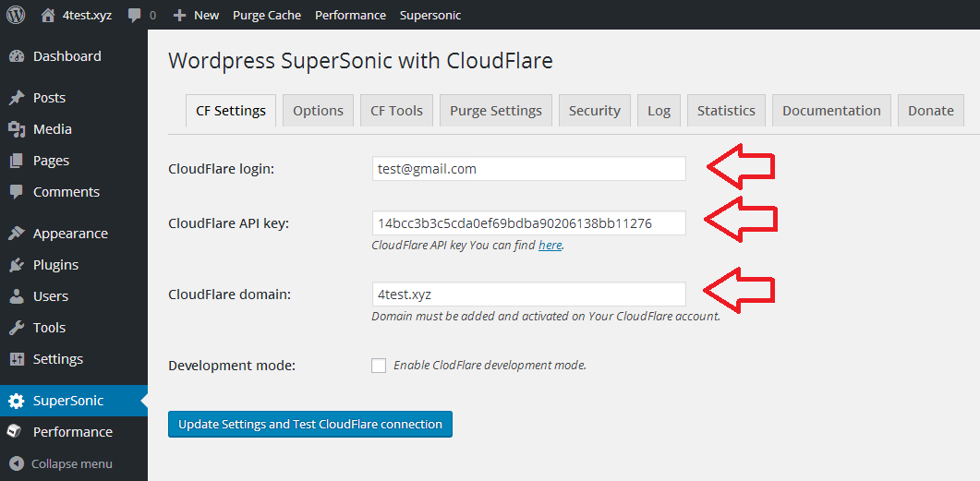Click the 'CloudFlare domain:' label
Image resolution: width=980 pixels, height=481 pixels.
click(x=230, y=295)
